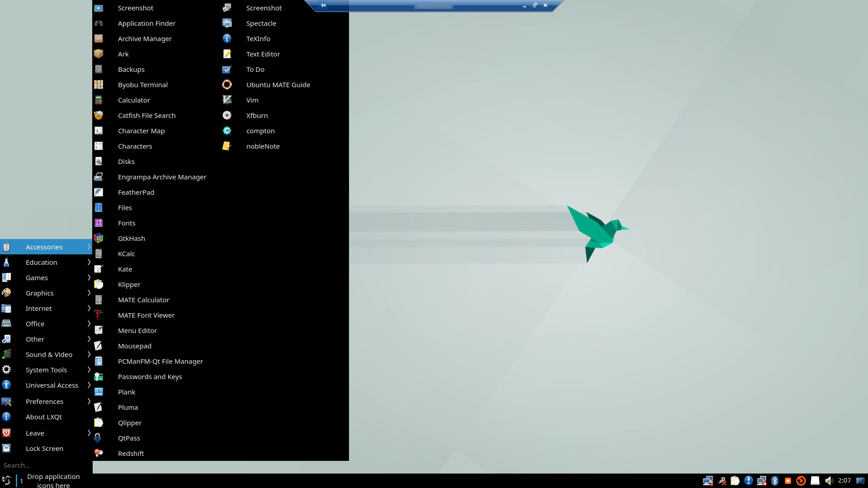Click the To Do checkmark icon
The width and height of the screenshot is (868, 488).
227,70
